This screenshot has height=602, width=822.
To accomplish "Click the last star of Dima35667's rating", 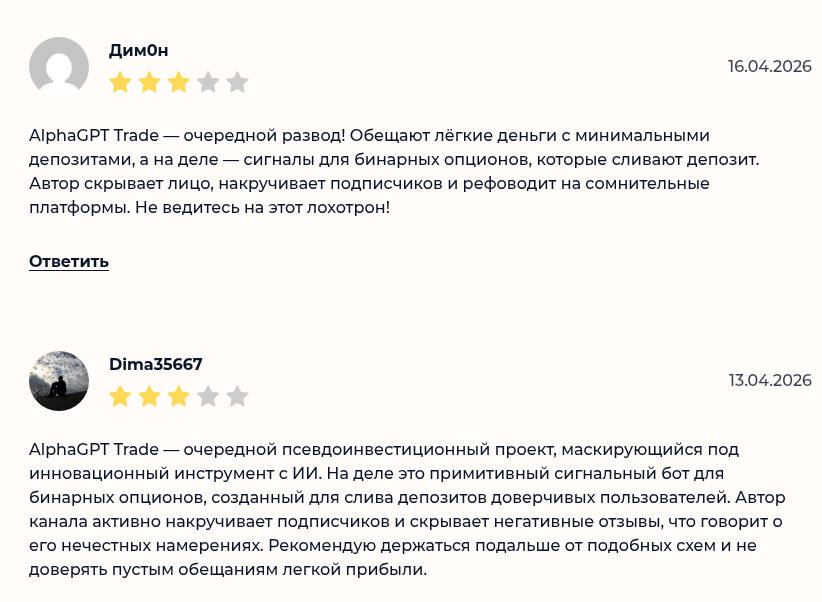I will tap(237, 396).
